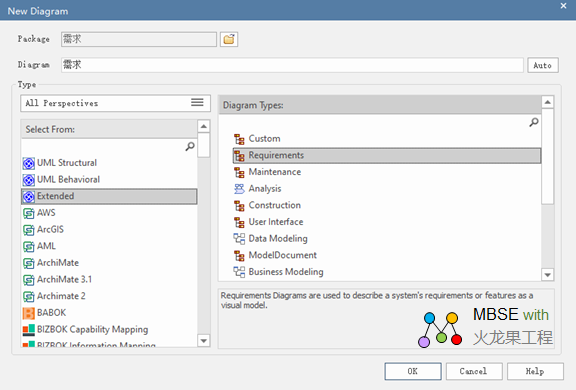Viewport: 576px width, 390px height.
Task: Click the Diagram Types search field
Action: pos(380,122)
